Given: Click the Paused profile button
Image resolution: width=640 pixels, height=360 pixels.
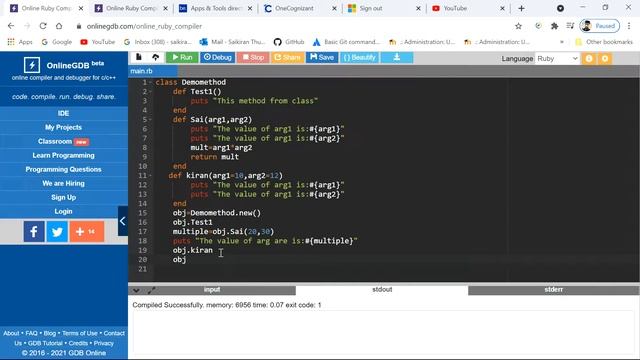Looking at the screenshot, I should (600, 26).
